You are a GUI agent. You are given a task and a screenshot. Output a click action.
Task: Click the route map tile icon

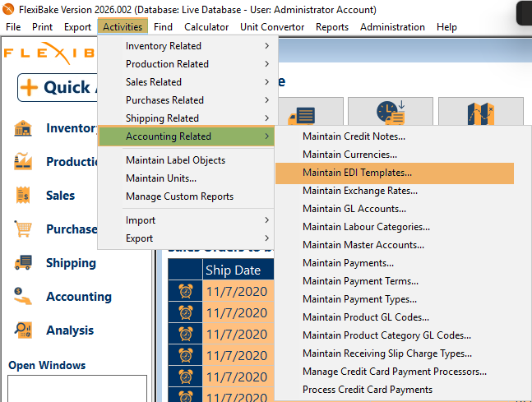click(x=481, y=114)
